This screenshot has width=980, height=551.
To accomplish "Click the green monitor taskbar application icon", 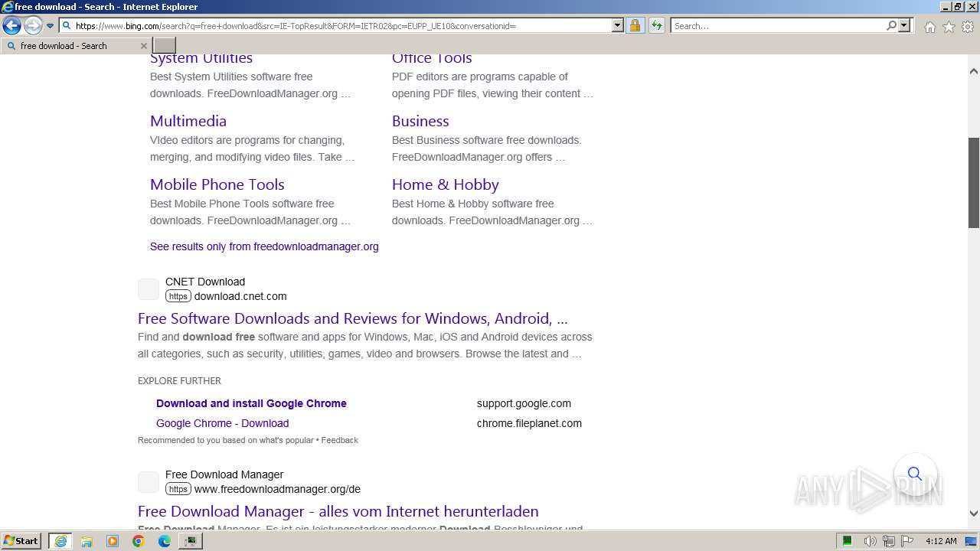I will pos(191,541).
